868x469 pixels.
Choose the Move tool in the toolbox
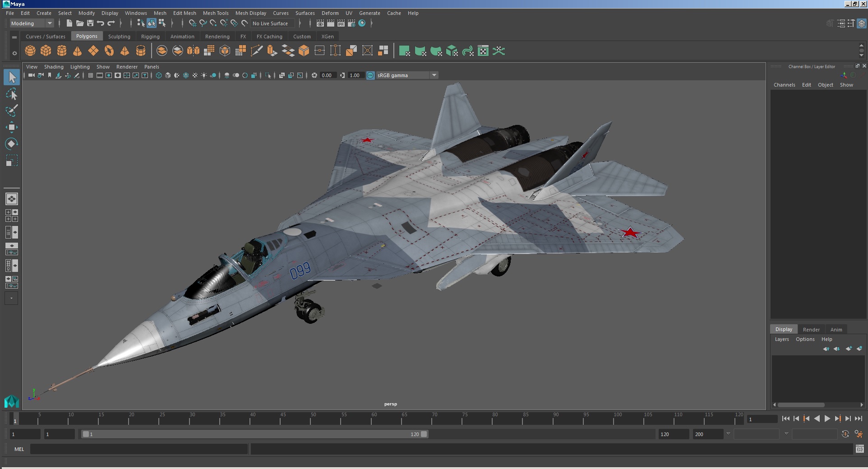(x=12, y=127)
